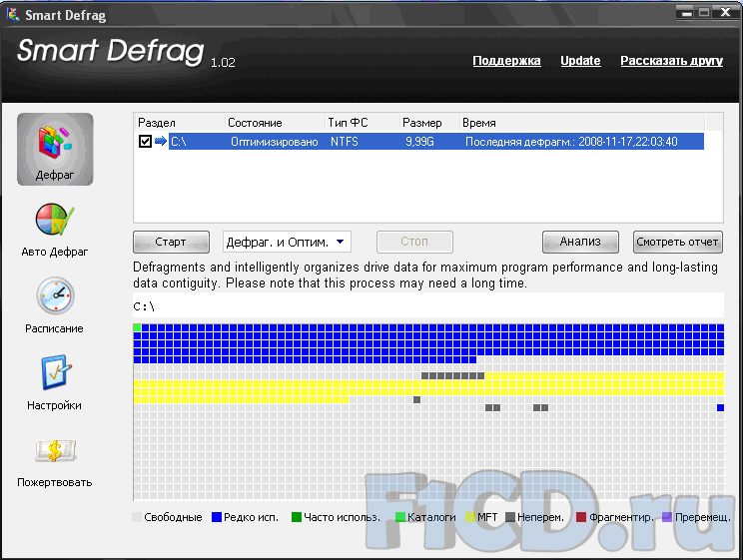
Task: Select the Оптимизировано status cell
Action: coord(275,142)
